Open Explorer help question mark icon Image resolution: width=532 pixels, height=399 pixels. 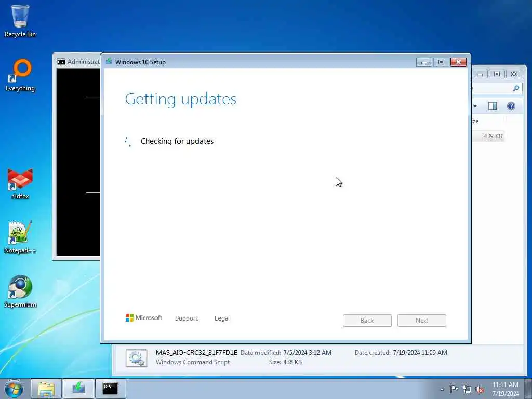(511, 106)
